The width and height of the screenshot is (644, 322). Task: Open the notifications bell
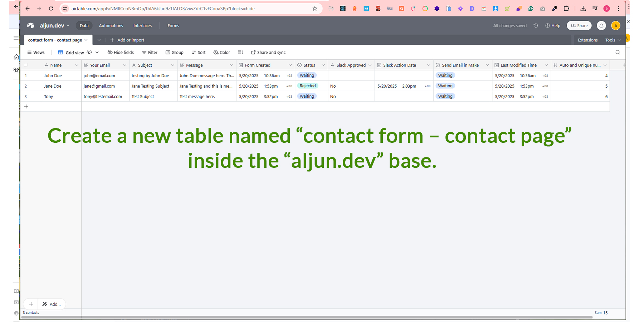[x=601, y=26]
